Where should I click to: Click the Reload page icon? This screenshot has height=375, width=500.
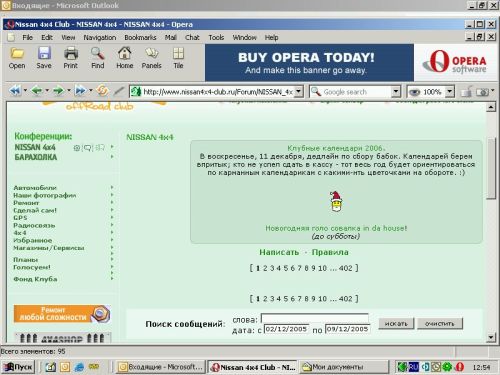point(102,91)
